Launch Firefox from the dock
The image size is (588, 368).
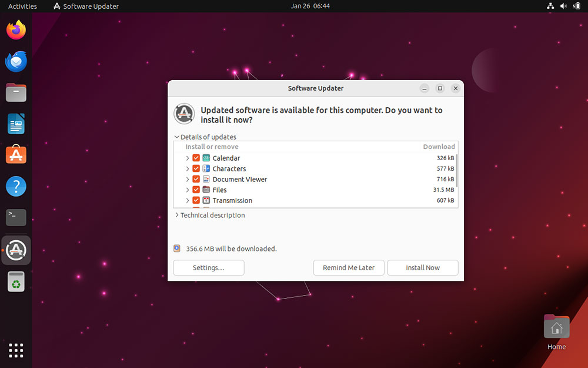16,30
